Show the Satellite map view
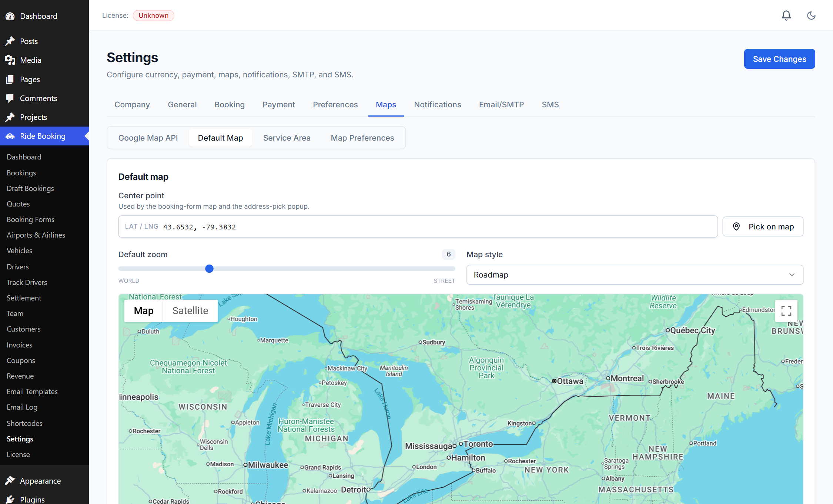The height and width of the screenshot is (504, 833). pos(190,310)
